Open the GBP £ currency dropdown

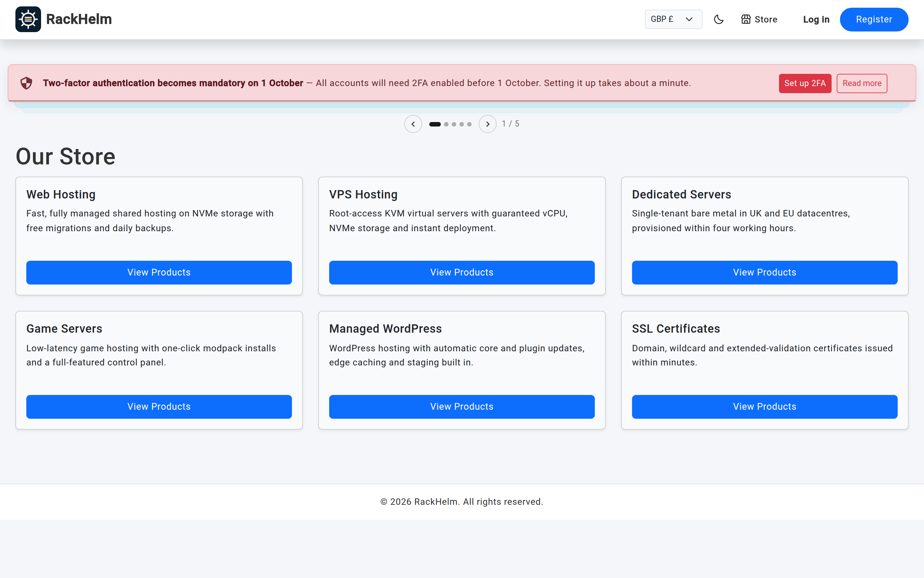673,19
